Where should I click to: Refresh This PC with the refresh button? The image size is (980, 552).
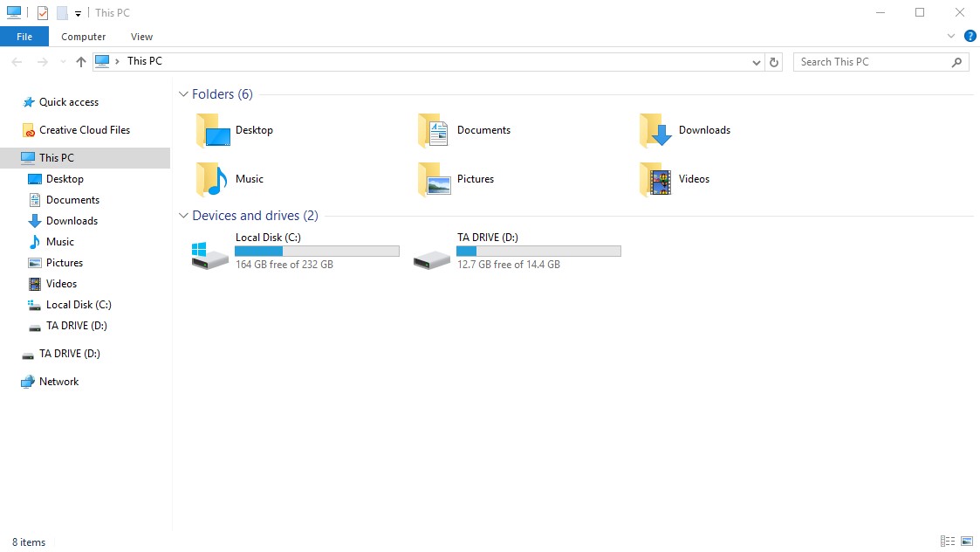[774, 62]
